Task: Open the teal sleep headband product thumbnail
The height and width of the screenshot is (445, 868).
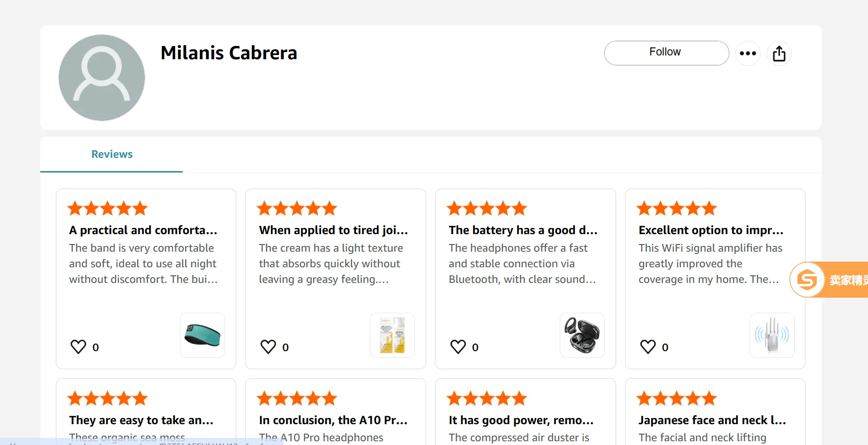Action: pos(202,335)
